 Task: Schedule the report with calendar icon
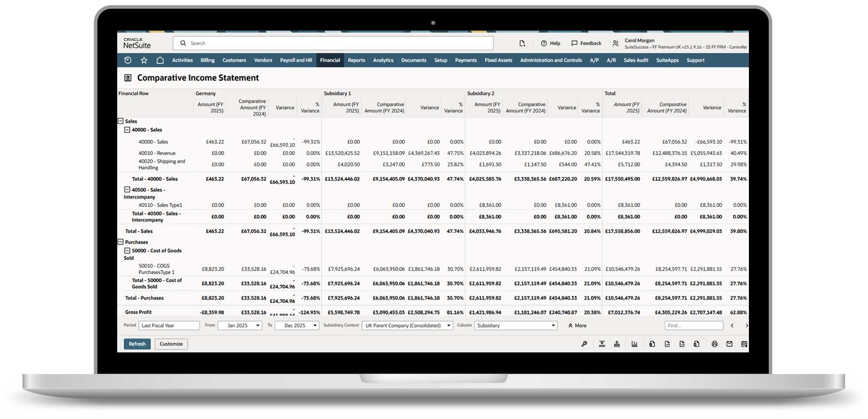tap(744, 344)
